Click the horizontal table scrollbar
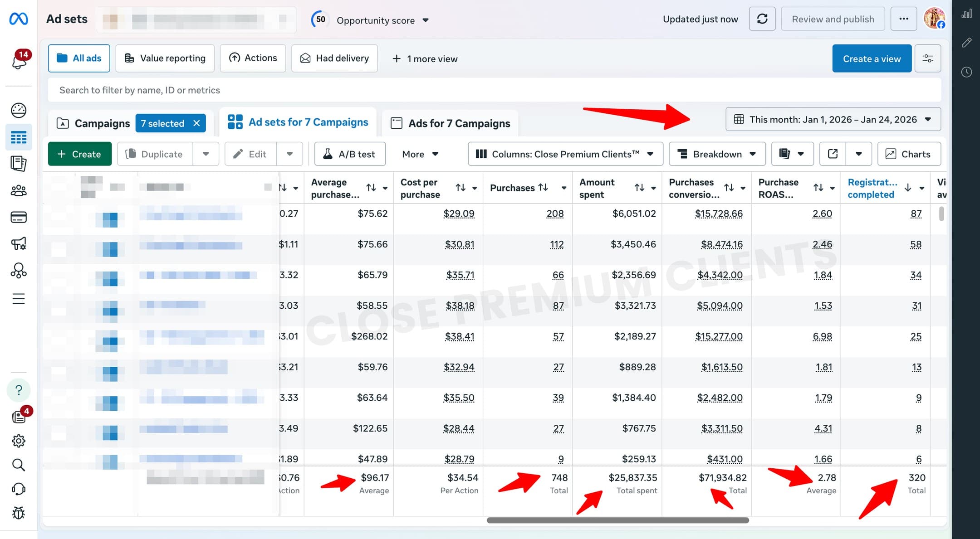This screenshot has width=980, height=539. point(617,520)
